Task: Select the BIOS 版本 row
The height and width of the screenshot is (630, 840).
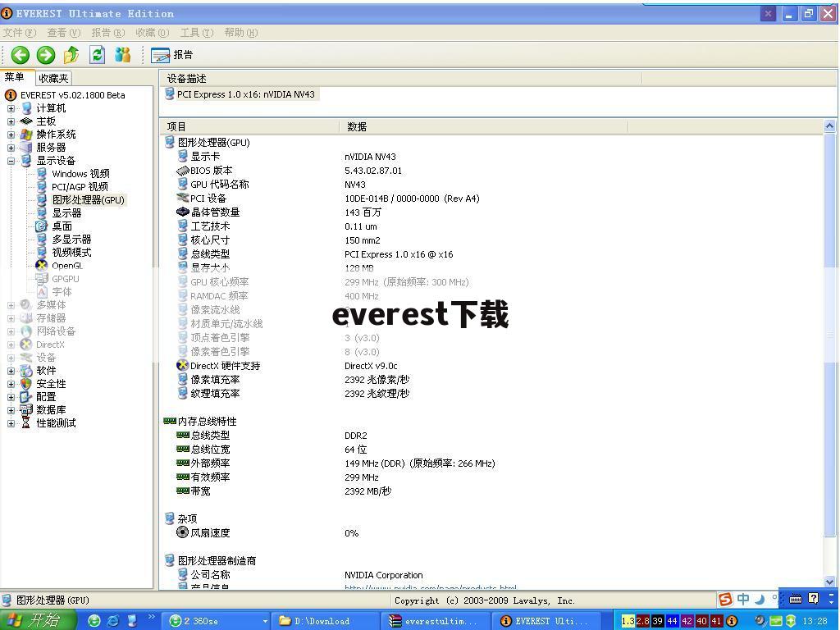Action: pyautogui.click(x=211, y=171)
